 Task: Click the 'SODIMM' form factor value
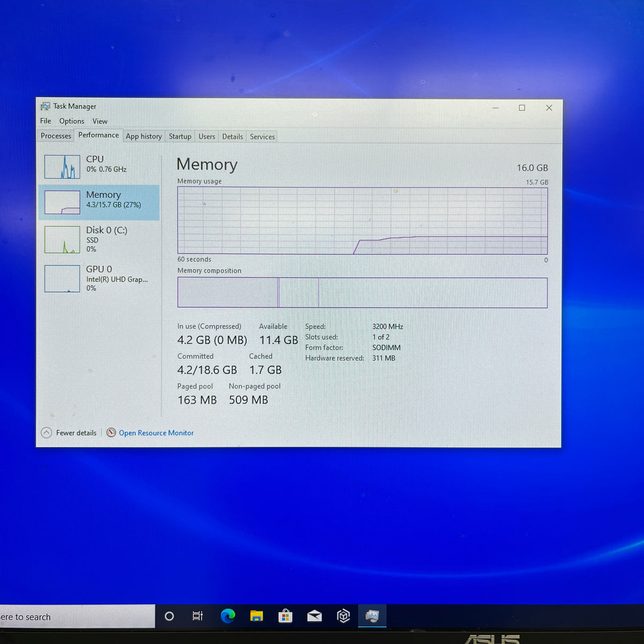coord(386,348)
